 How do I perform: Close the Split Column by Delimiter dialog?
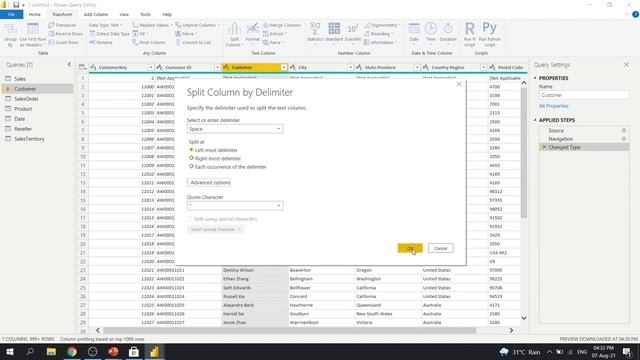(459, 84)
